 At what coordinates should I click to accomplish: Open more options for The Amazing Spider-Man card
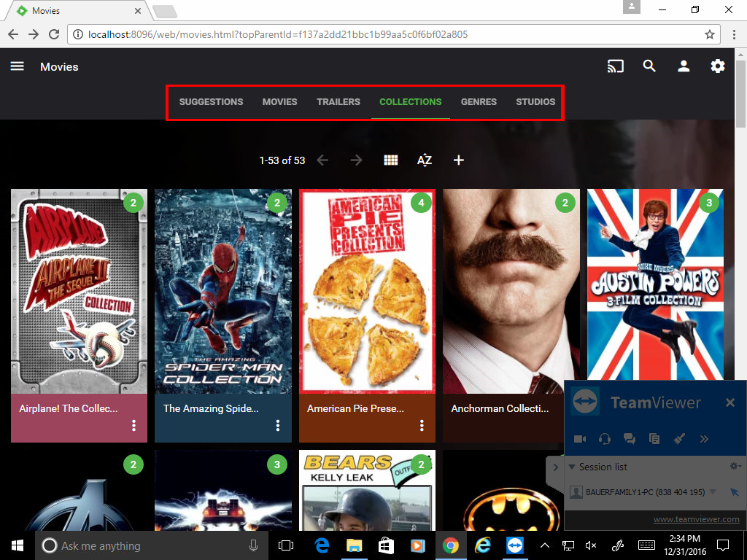click(x=278, y=425)
